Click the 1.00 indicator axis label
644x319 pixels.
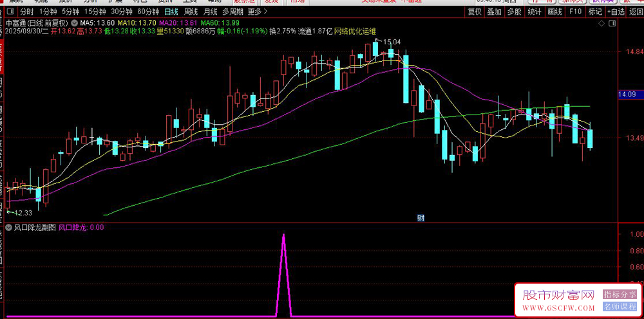pyautogui.click(x=636, y=235)
